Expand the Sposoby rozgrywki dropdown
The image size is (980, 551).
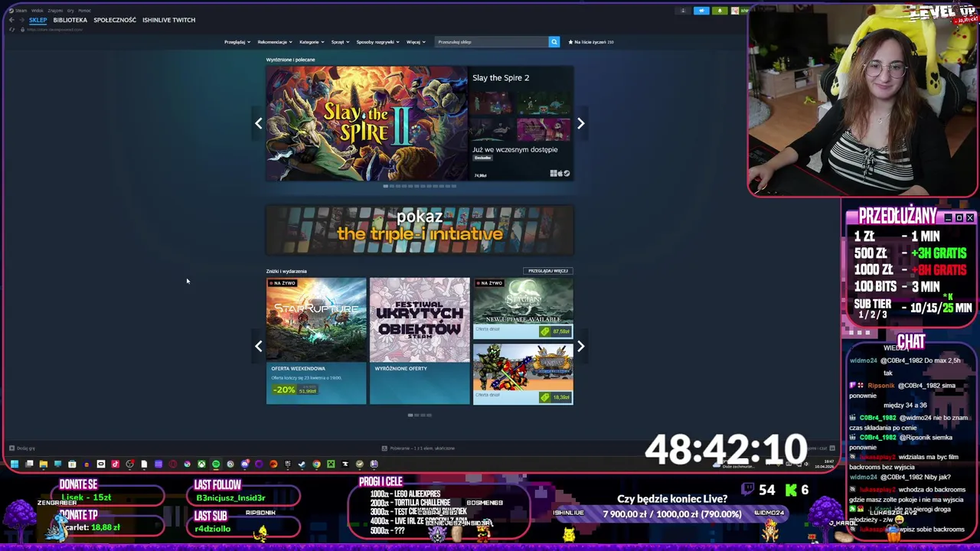point(377,42)
